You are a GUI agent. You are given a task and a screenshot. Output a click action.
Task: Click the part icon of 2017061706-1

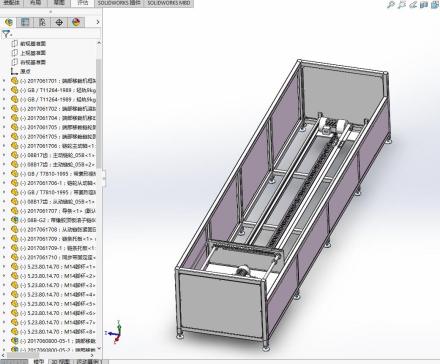point(14,183)
